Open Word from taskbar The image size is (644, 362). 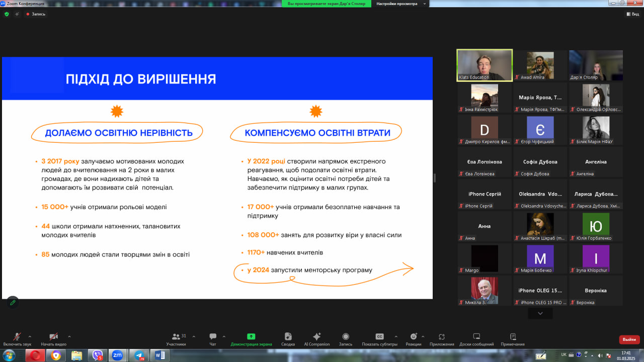(x=160, y=355)
